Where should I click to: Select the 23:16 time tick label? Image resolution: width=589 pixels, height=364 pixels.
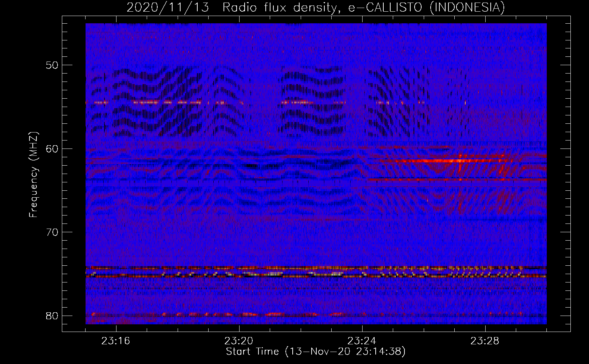coord(116,341)
